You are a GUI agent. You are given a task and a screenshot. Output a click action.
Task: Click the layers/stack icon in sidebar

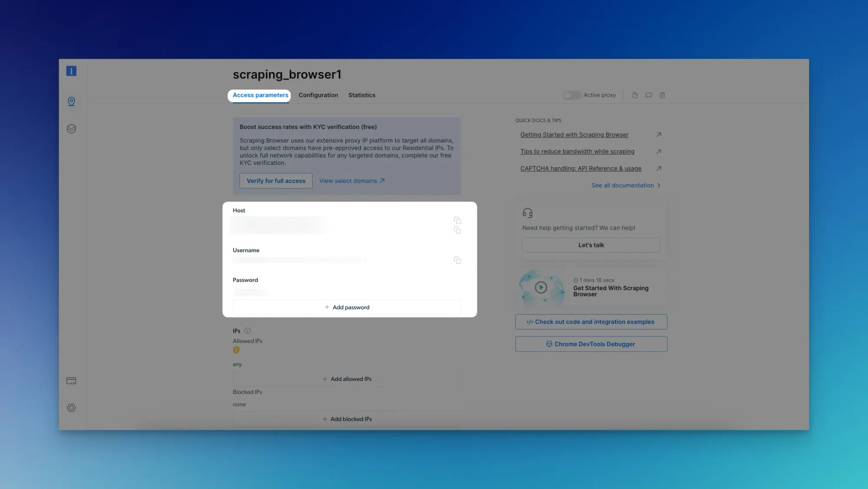coord(71,128)
